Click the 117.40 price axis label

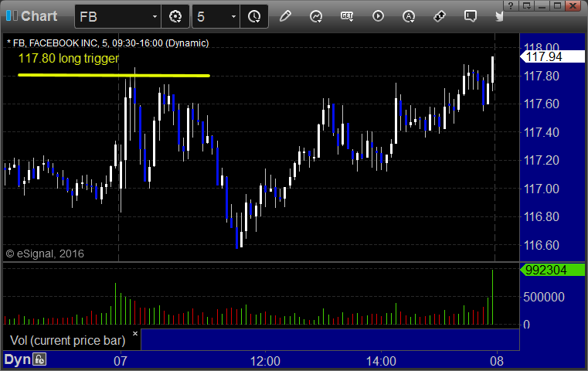[x=541, y=132]
